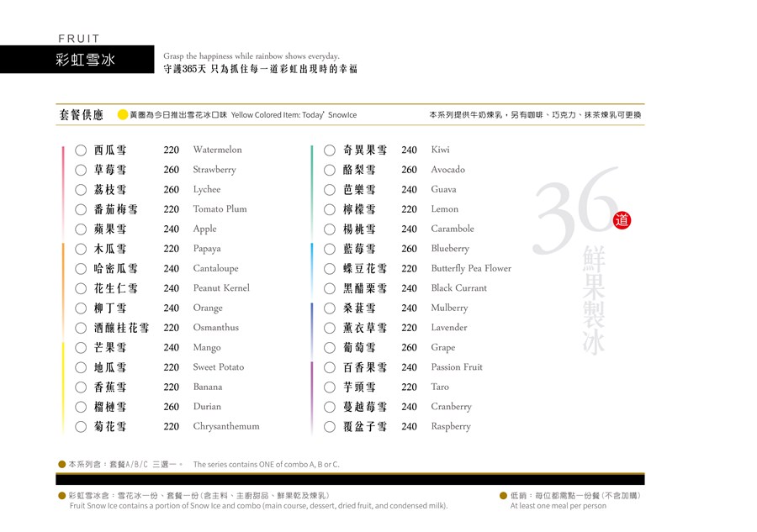This screenshot has height=532, width=757.
Task: Select the circle beside Lemon 檸檬雪
Action: (329, 209)
